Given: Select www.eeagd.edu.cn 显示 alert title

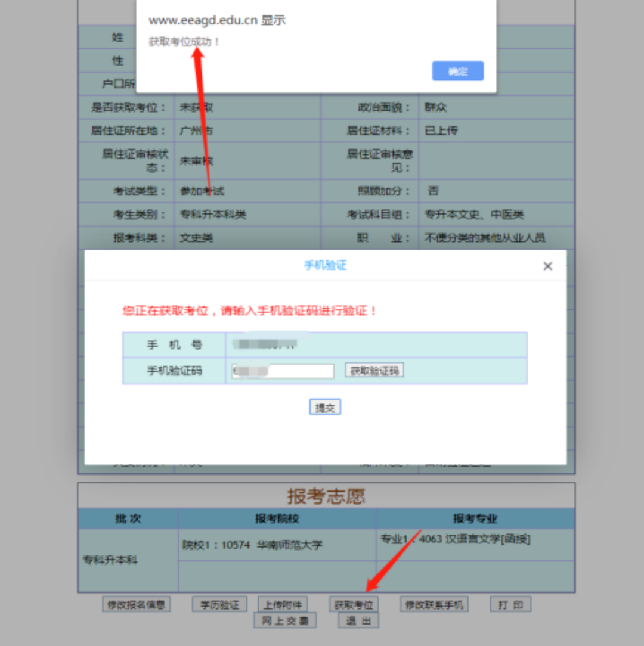Looking at the screenshot, I should coord(217,20).
